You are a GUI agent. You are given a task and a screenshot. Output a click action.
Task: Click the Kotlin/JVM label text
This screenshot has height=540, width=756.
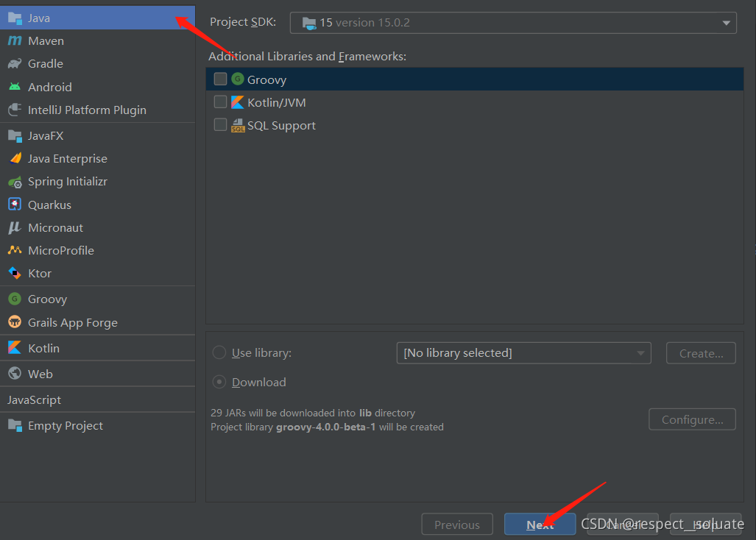click(x=277, y=102)
